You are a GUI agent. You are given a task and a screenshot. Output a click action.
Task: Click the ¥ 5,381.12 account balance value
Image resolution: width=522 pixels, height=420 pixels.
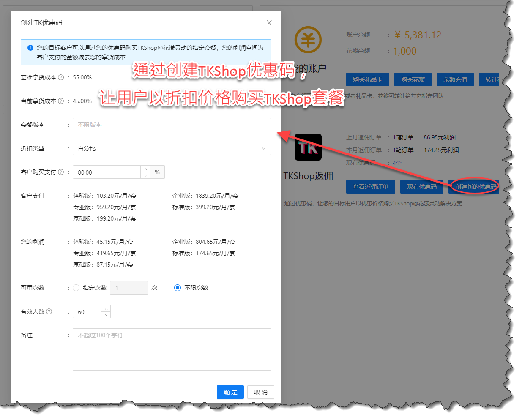[x=418, y=35]
